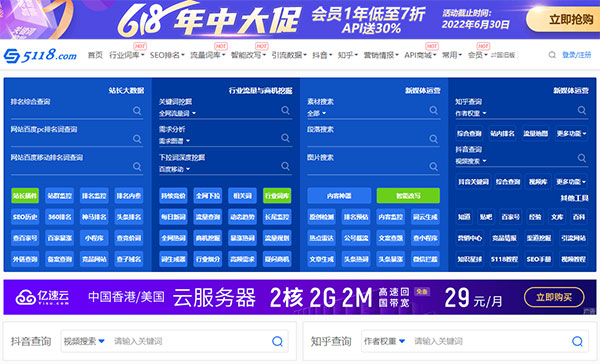Expand the 全网流量词 dropdown
The image size is (600, 364).
[x=178, y=113]
